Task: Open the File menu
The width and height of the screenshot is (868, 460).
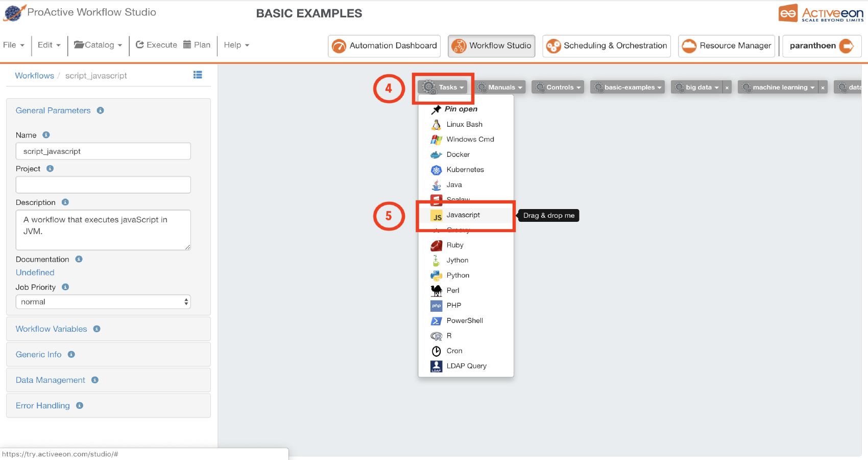Action: [14, 45]
